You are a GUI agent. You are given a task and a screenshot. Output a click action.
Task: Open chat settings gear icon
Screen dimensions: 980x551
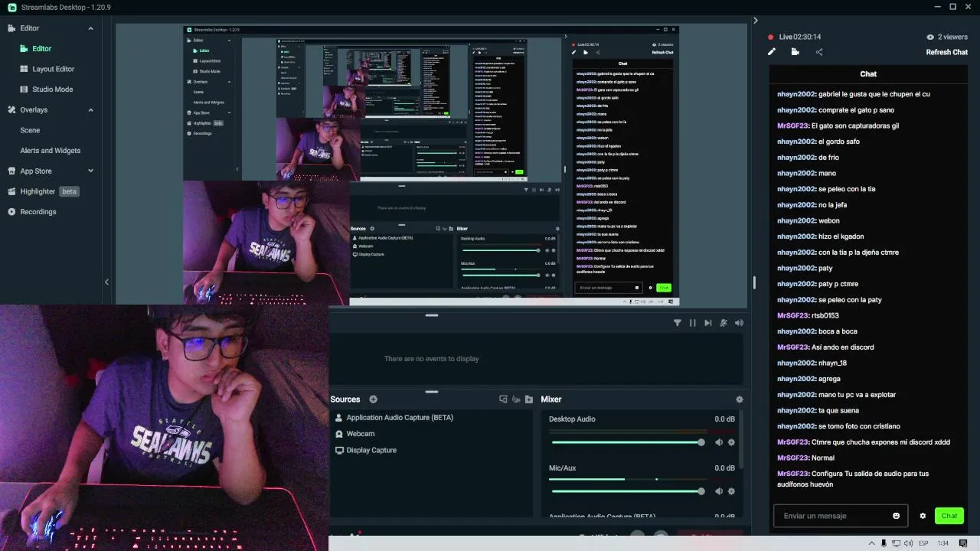(x=923, y=516)
